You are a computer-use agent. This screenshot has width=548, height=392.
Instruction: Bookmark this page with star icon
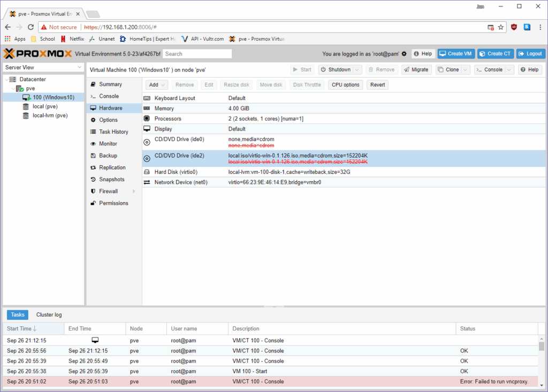coord(501,27)
